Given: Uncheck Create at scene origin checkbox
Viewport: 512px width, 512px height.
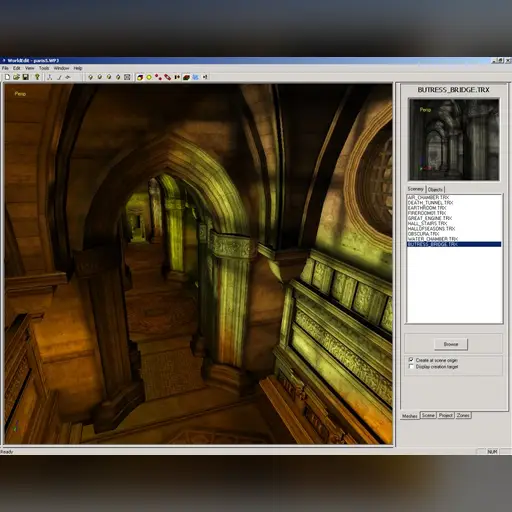Looking at the screenshot, I should pyautogui.click(x=411, y=360).
